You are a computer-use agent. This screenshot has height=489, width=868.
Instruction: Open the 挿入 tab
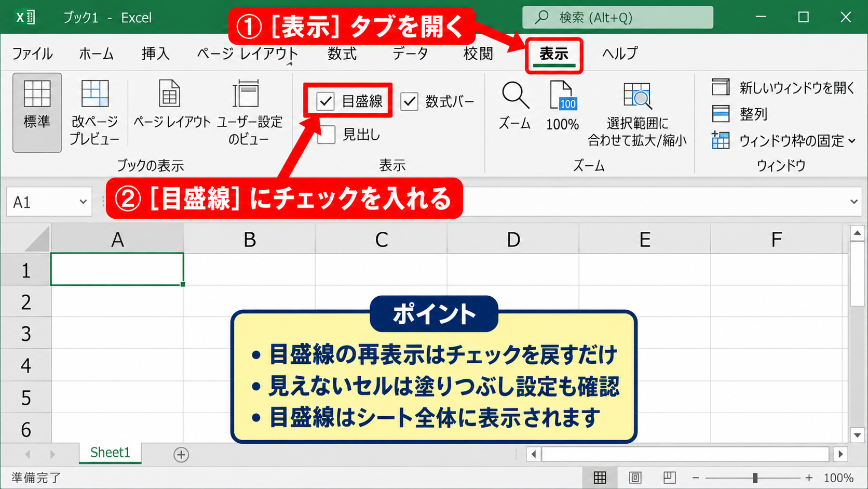(155, 54)
